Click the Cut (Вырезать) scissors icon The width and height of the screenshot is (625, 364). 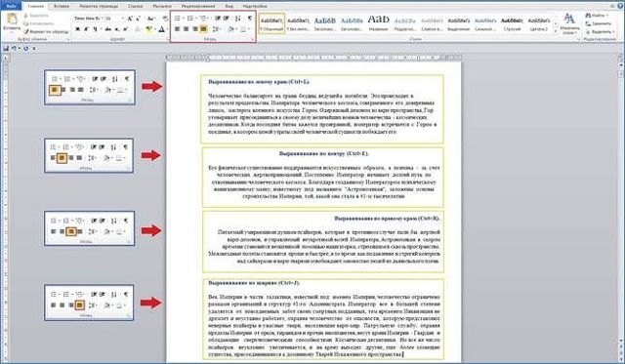(x=26, y=16)
